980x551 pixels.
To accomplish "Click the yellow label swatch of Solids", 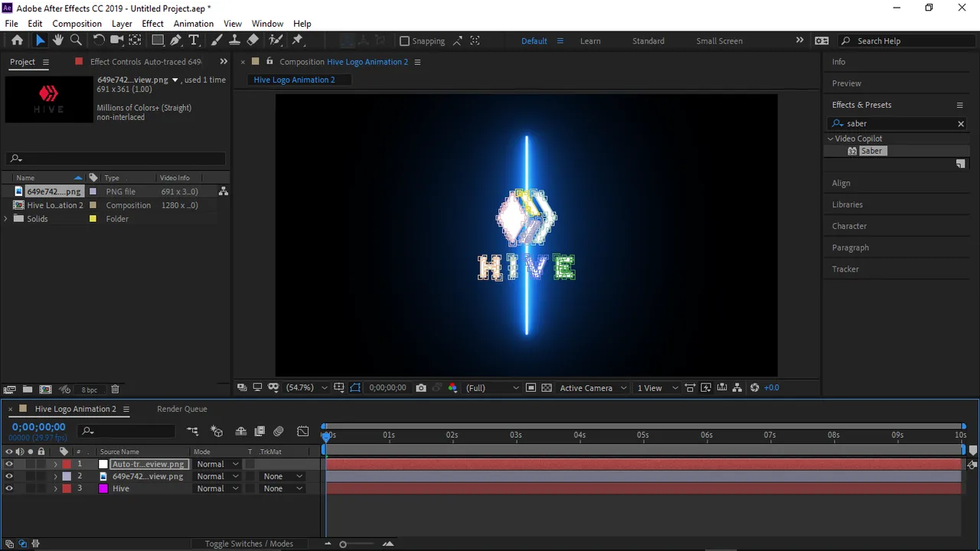I will [x=93, y=219].
